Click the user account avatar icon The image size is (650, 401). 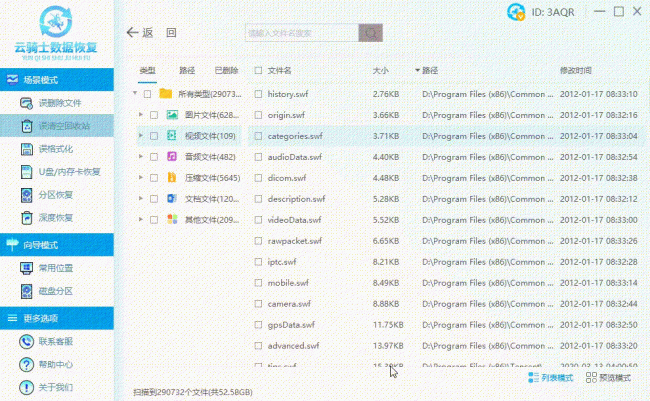(516, 12)
